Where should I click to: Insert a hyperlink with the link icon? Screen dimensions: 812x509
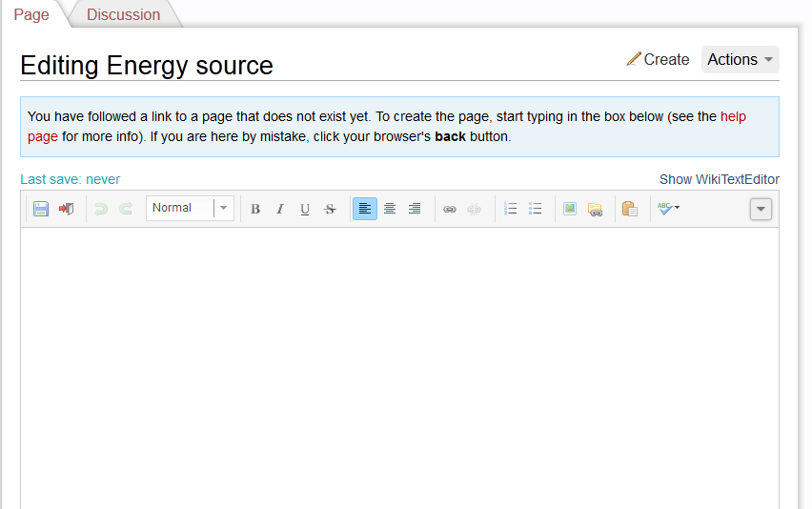(450, 209)
